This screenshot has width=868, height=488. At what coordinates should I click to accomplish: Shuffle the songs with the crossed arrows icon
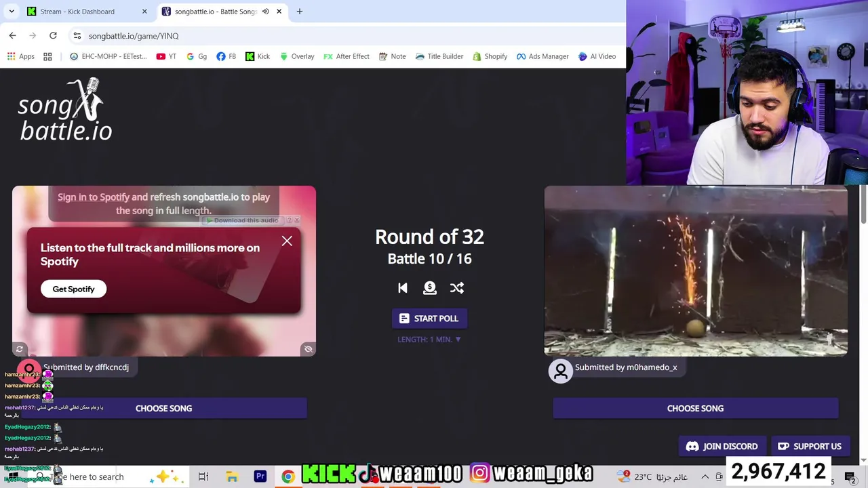pos(457,288)
